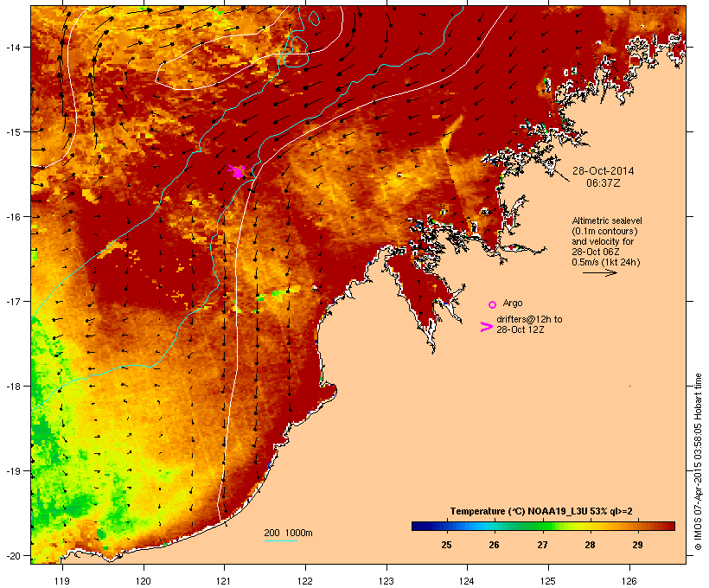Viewport: 709px width, 588px height.
Task: Click the 27 tick on the color bar
Action: click(542, 545)
